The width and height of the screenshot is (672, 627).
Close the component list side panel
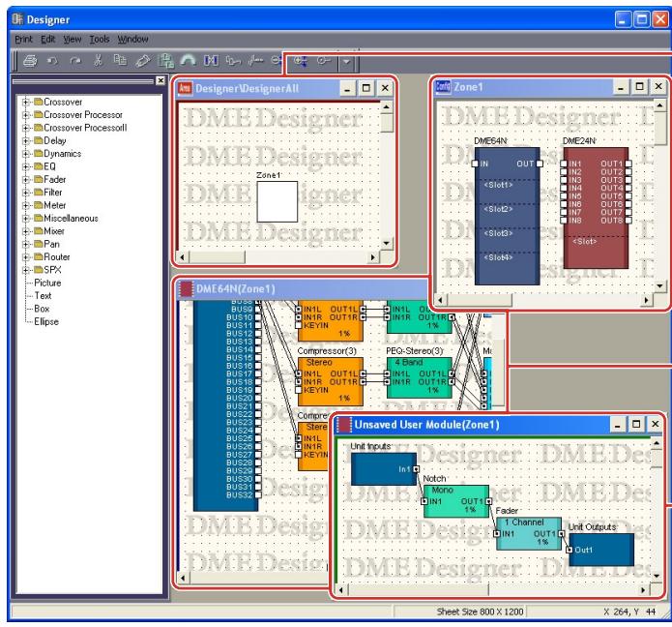pyautogui.click(x=161, y=80)
